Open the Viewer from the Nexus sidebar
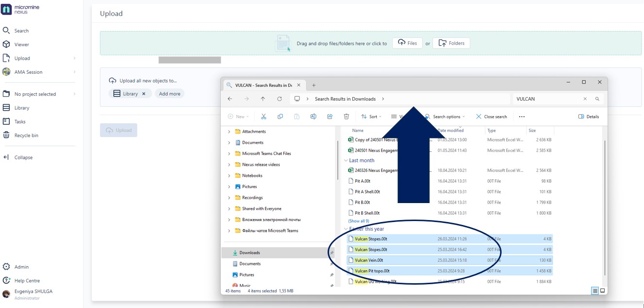Viewport: 644px width, 308px height. click(21, 44)
